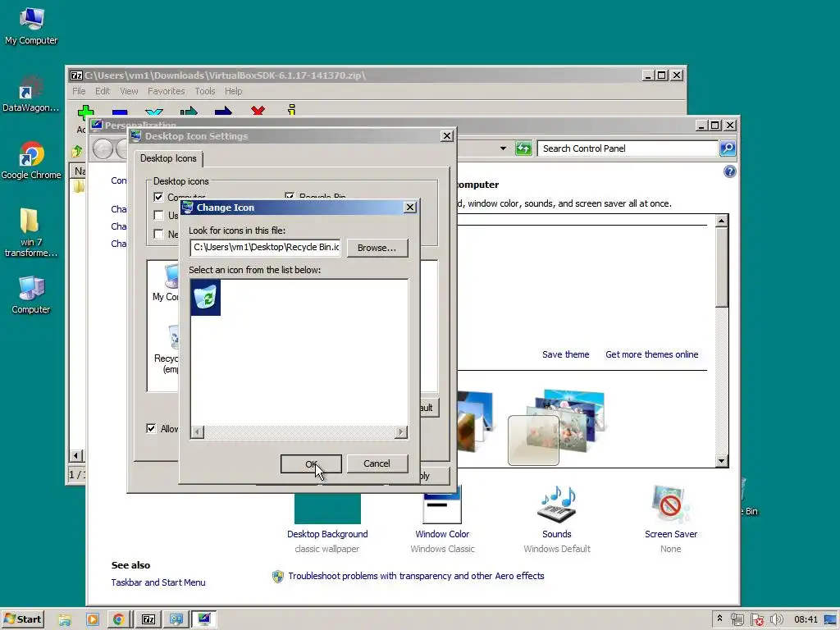Click the 7-Zip red Delete toolbar icon
Viewport: 840px width, 630px height.
click(x=258, y=111)
